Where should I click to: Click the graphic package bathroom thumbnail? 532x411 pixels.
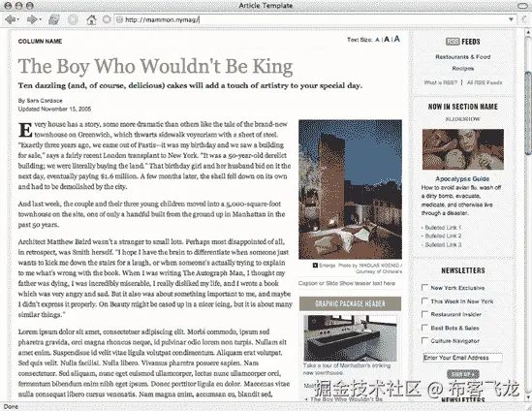tap(350, 338)
